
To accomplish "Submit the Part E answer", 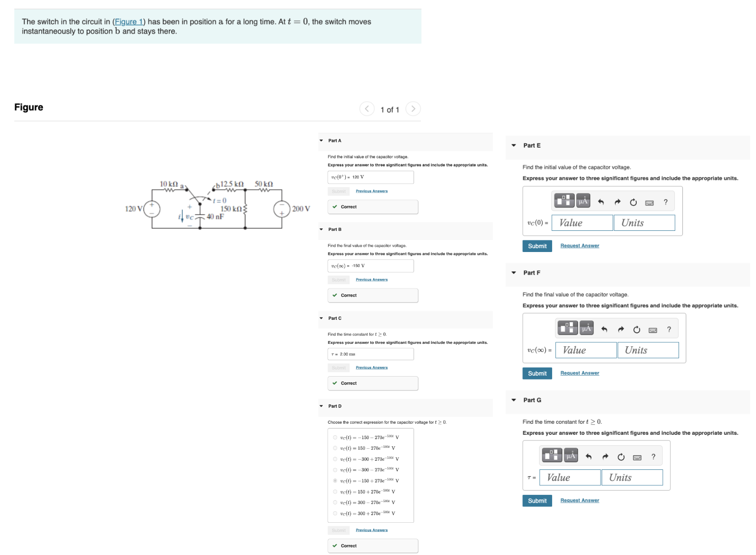I will (537, 246).
